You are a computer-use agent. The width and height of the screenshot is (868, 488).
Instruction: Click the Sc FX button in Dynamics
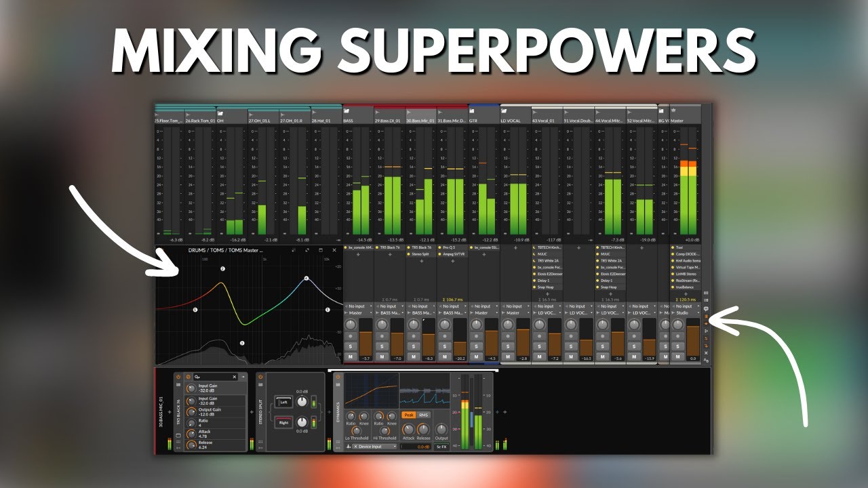(441, 447)
